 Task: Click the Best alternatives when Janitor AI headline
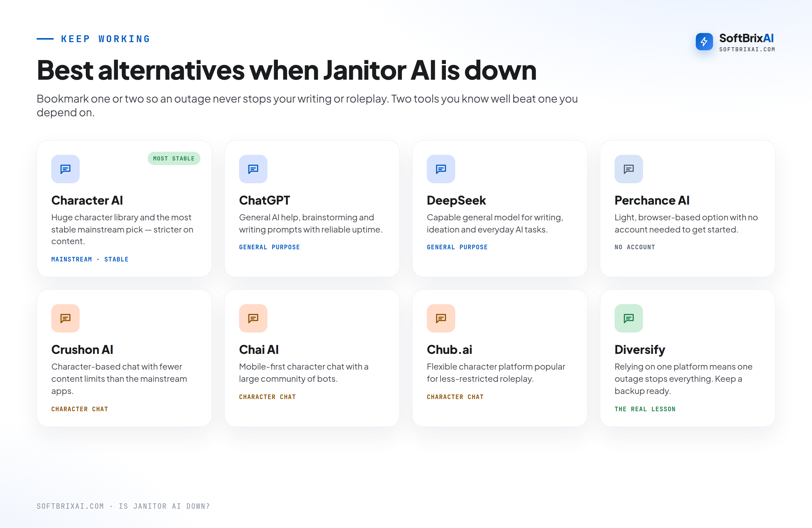[x=286, y=70]
